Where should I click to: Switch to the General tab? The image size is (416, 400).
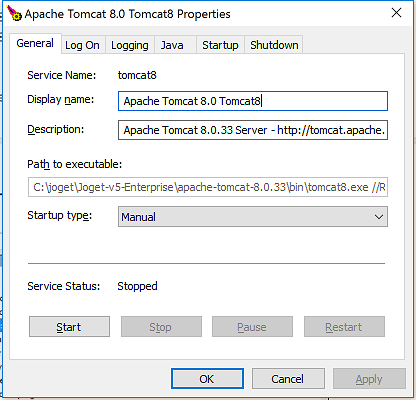coord(35,43)
